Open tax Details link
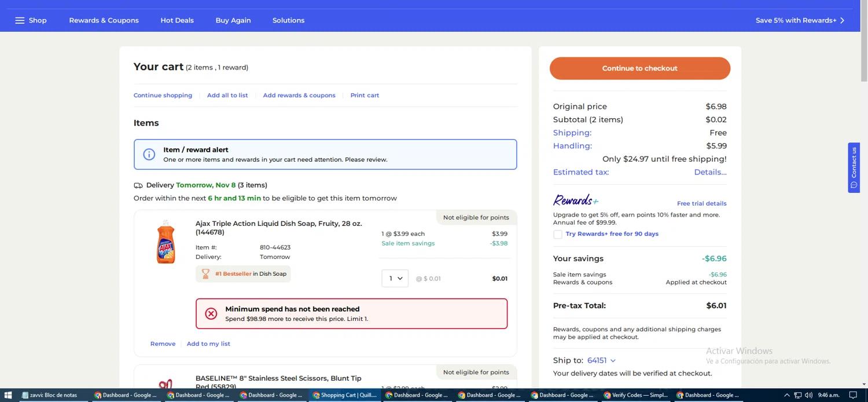This screenshot has width=868, height=402. 710,172
